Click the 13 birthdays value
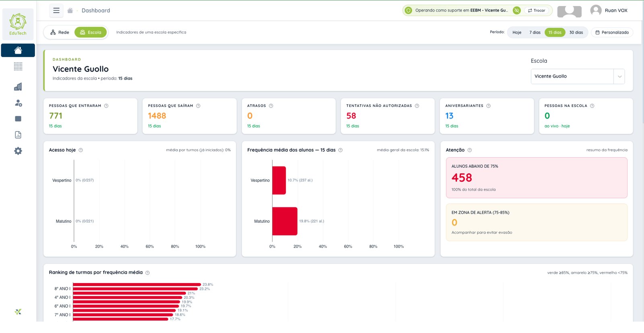 point(449,116)
